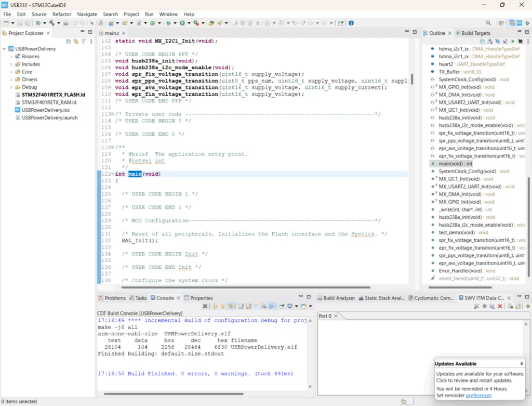Open the Window menu
This screenshot has width=532, height=406.
[x=168, y=14]
